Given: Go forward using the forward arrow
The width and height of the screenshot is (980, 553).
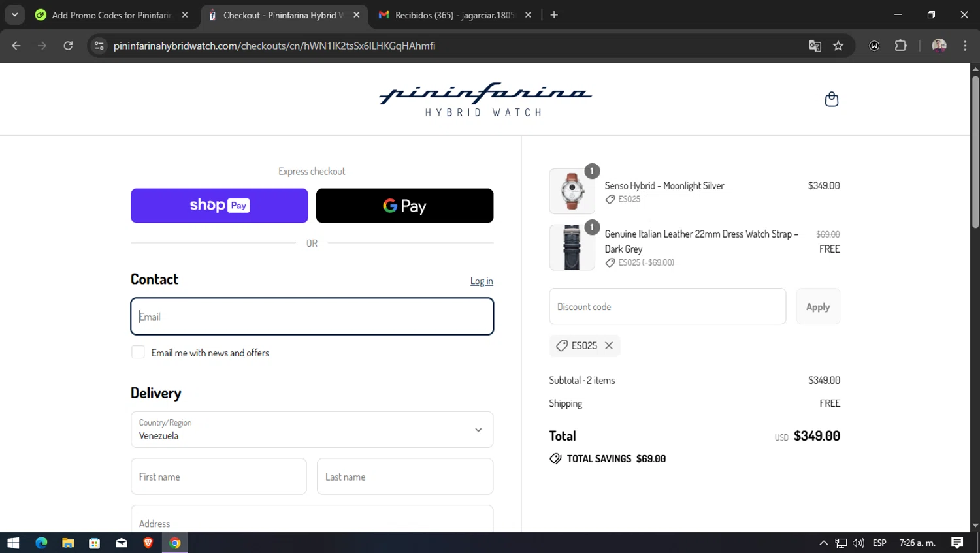Looking at the screenshot, I should tap(42, 46).
